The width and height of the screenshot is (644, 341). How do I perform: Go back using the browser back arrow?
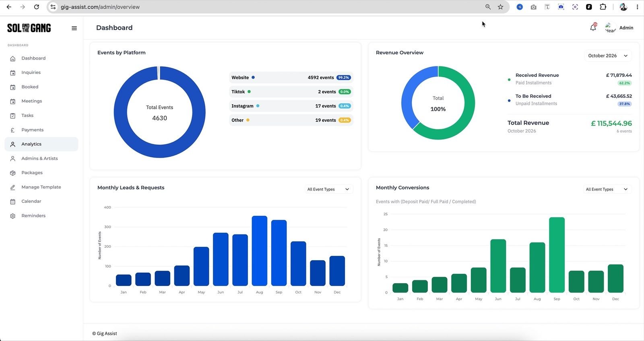tap(9, 7)
